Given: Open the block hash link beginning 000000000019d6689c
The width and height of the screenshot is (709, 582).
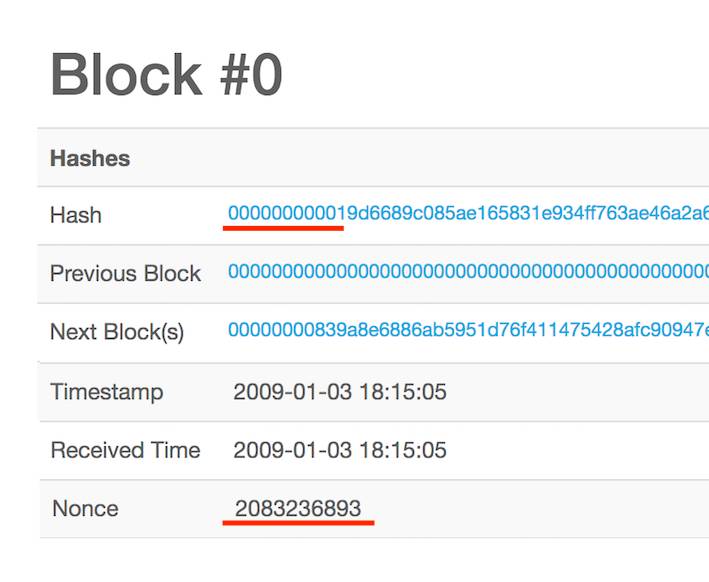Looking at the screenshot, I should click(x=468, y=213).
